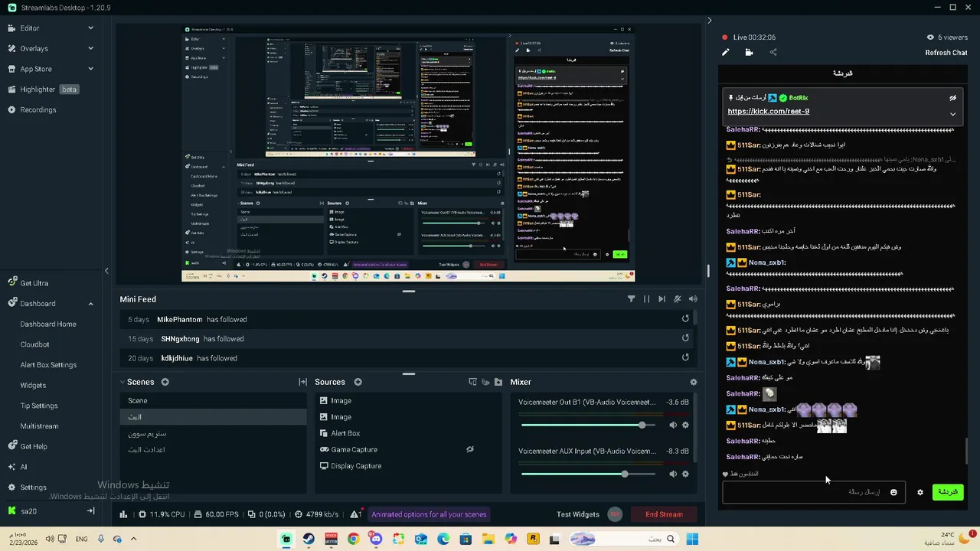Open the Overlays sidebar section

(34, 48)
